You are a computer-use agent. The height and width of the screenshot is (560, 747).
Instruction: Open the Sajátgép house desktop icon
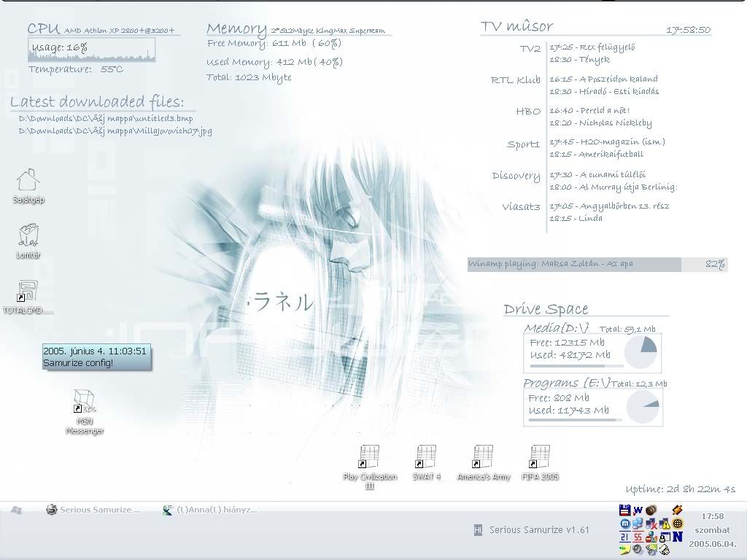click(x=28, y=181)
